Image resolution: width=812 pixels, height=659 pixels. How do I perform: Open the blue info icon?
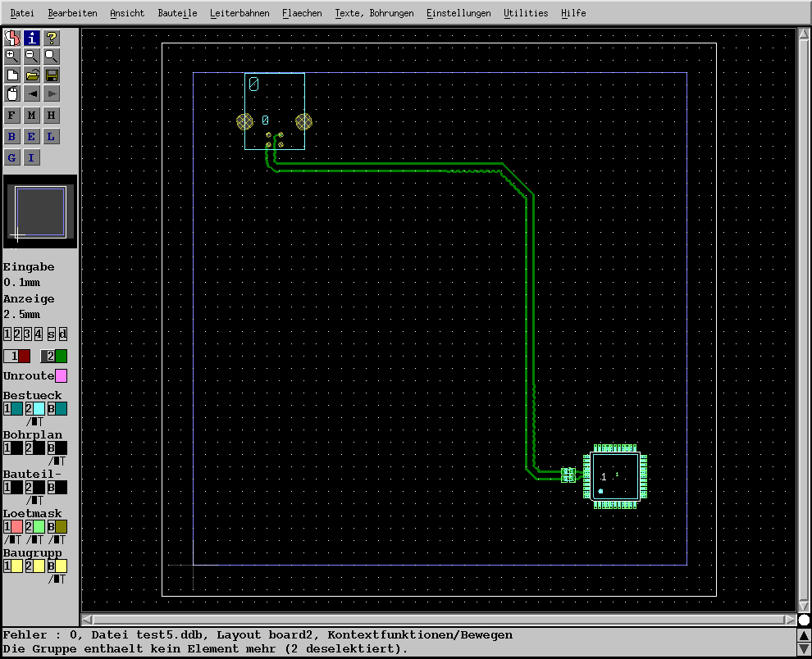pos(32,38)
